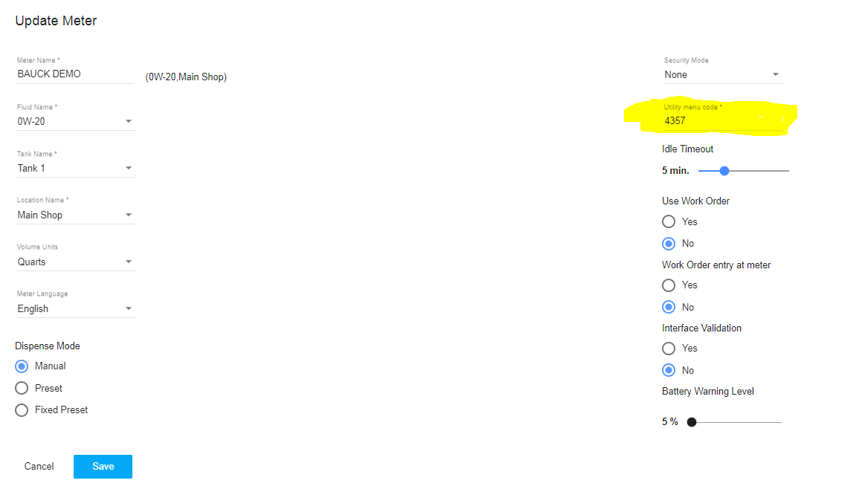
Task: Click the Idle Timeout slider handle
Action: [x=724, y=171]
